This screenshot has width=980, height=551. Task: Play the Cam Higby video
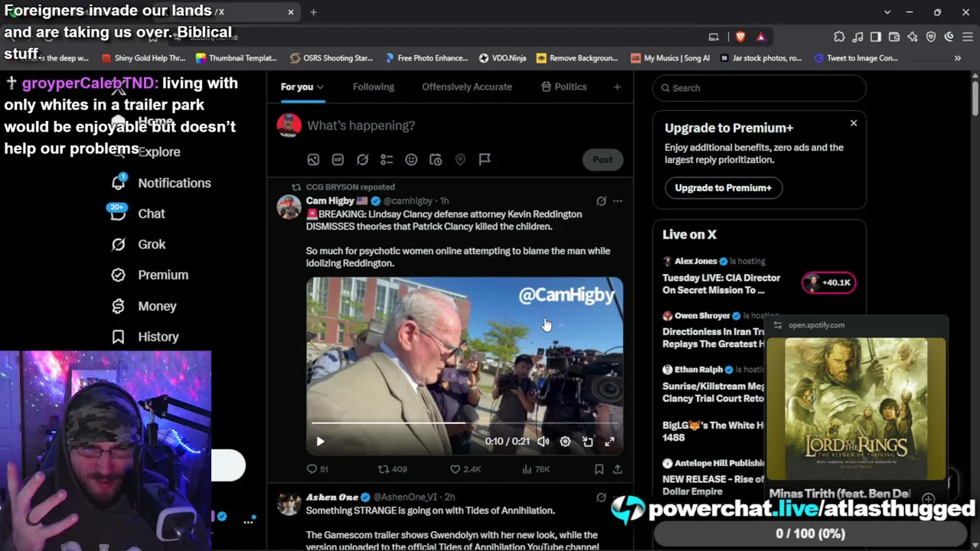pyautogui.click(x=320, y=442)
